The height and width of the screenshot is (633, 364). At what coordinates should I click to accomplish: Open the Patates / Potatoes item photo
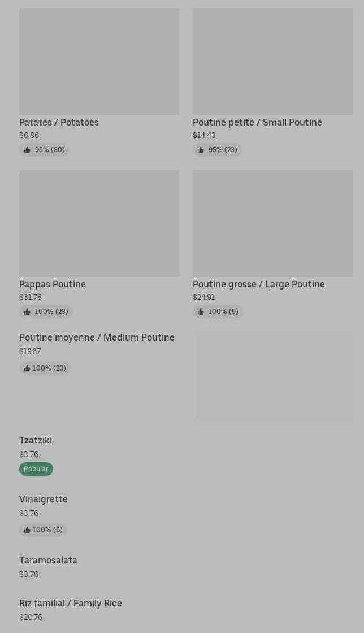[x=99, y=62]
